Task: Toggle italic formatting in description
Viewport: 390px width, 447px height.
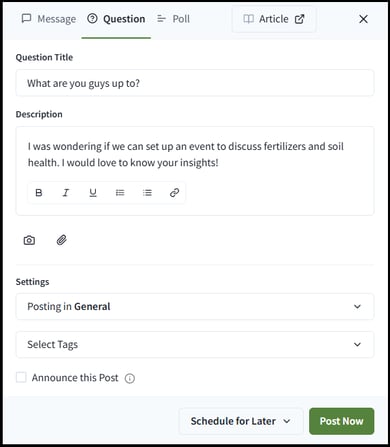Action: pyautogui.click(x=66, y=193)
